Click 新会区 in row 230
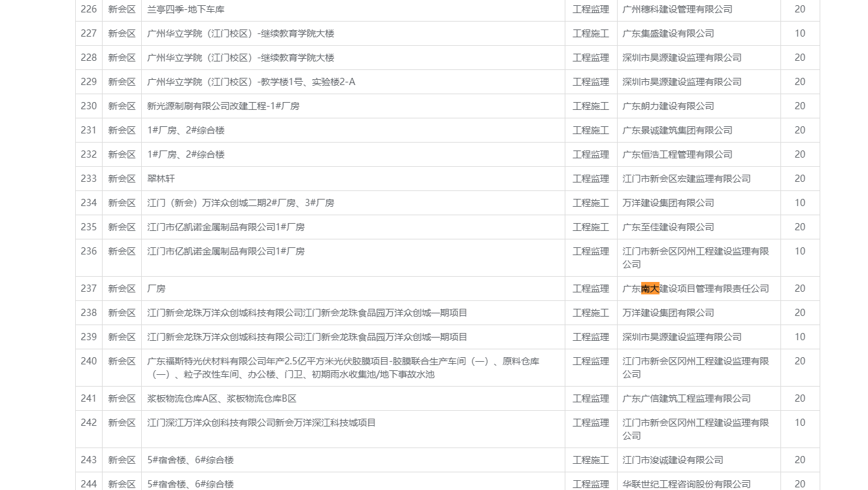868x490 pixels. point(122,106)
